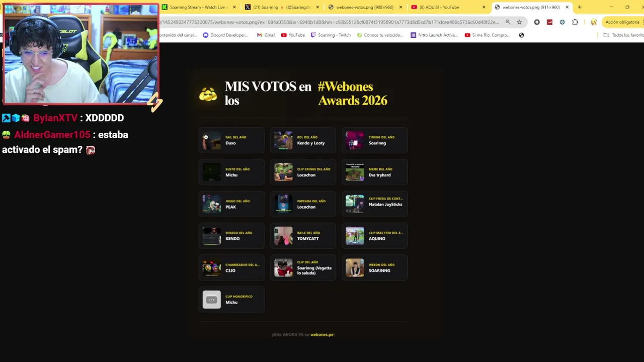644x362 pixels.
Task: Click the red chart extension icon
Action: 549,22
